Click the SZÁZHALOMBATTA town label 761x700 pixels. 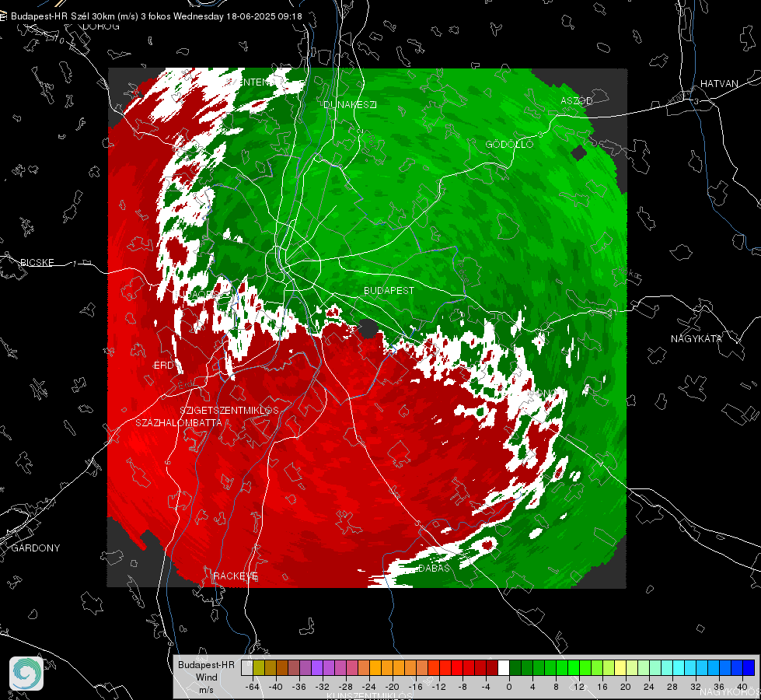[179, 422]
